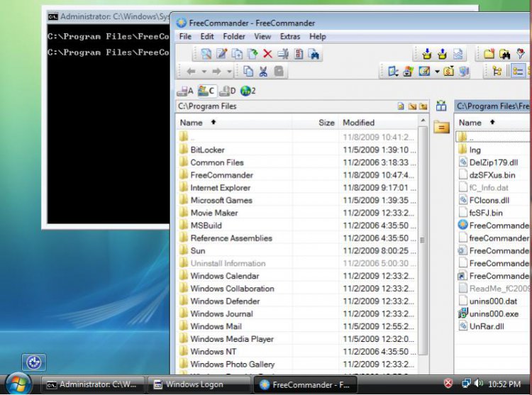The width and height of the screenshot is (532, 395).
Task: Click the file properties icon with red marks
Action: pyautogui.click(x=299, y=54)
